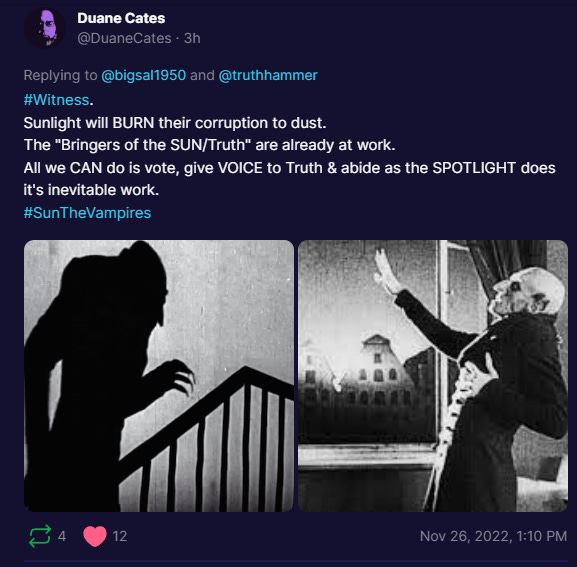Viewport: 577px width, 567px height.
Task: Click the @DuaneCates handle
Action: click(x=124, y=38)
